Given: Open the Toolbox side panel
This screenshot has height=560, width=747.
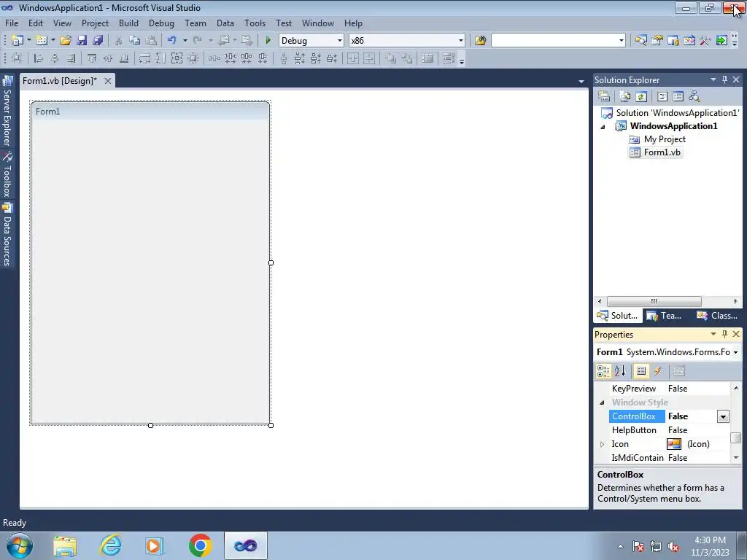Looking at the screenshot, I should coord(7,174).
